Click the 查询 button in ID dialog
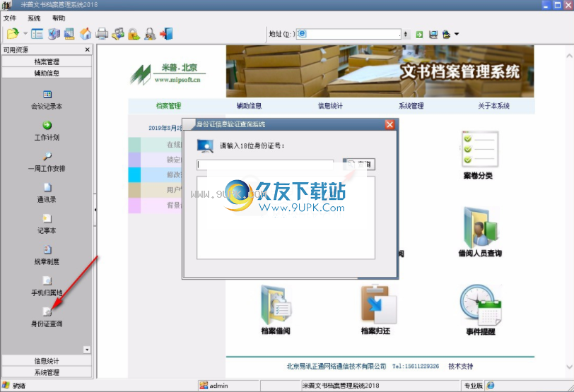This screenshot has width=574, height=392. point(359,164)
